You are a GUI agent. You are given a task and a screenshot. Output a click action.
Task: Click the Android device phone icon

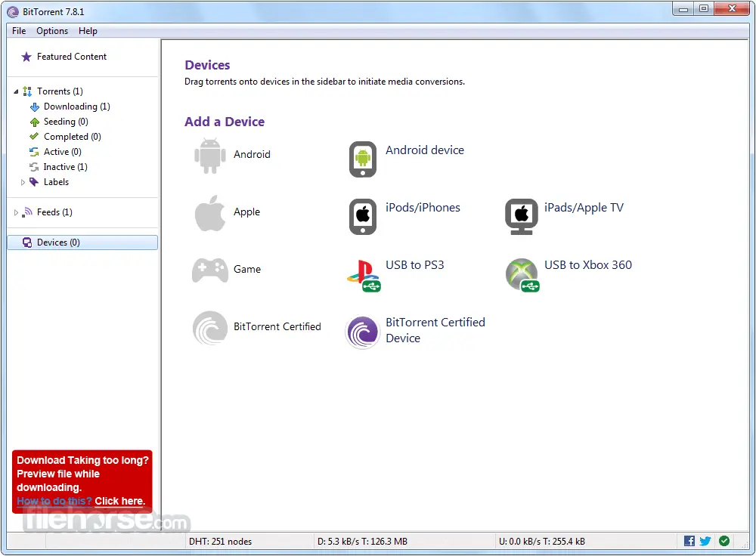point(363,159)
